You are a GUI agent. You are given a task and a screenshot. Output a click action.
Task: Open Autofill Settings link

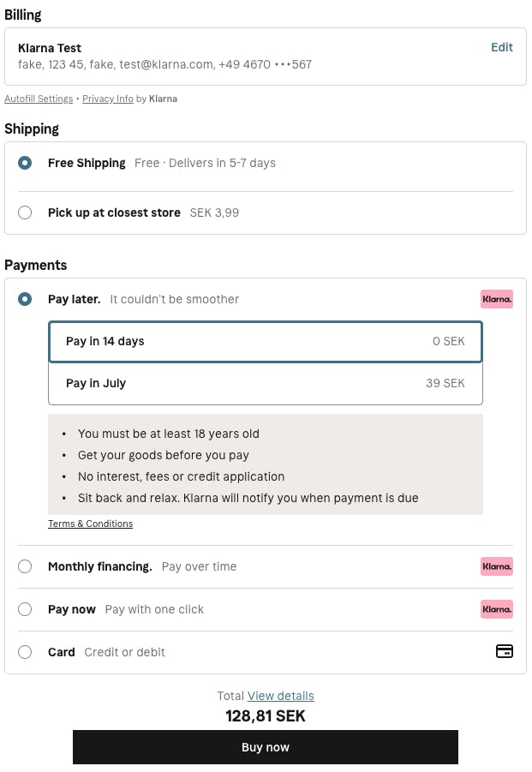(39, 99)
